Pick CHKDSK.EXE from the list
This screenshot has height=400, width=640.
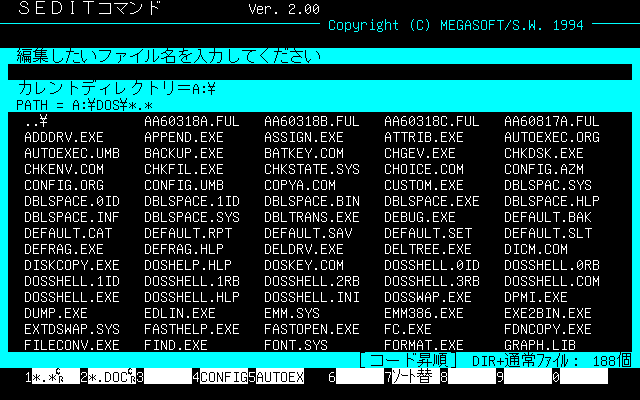[x=544, y=153]
